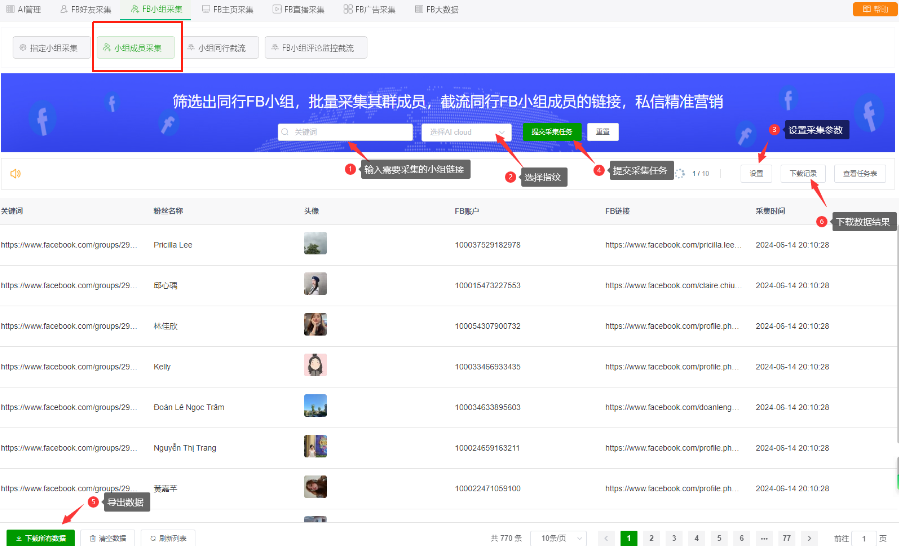899x546 pixels.
Task: Open 设置 settings button
Action: tap(756, 173)
